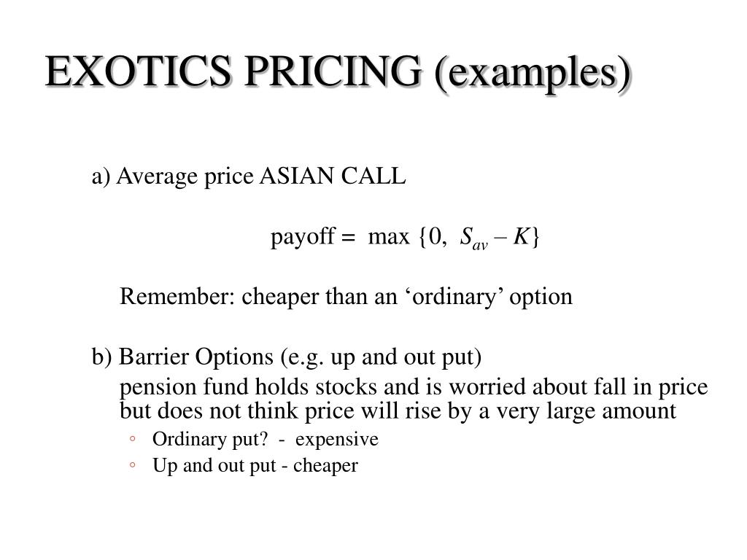Select the Ordinary put? text
The image size is (747, 560).
click(210, 440)
